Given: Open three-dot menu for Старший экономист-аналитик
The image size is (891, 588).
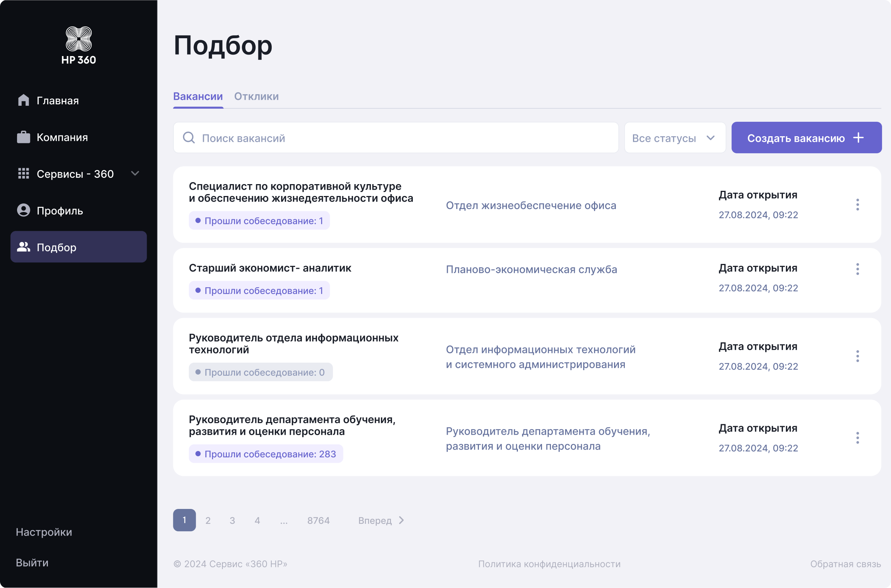Looking at the screenshot, I should 857,269.
